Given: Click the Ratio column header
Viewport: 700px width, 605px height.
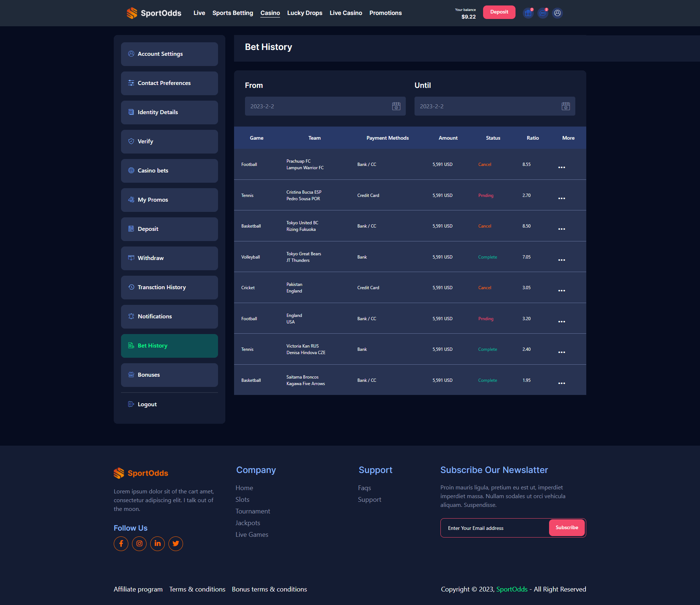Looking at the screenshot, I should click(533, 138).
